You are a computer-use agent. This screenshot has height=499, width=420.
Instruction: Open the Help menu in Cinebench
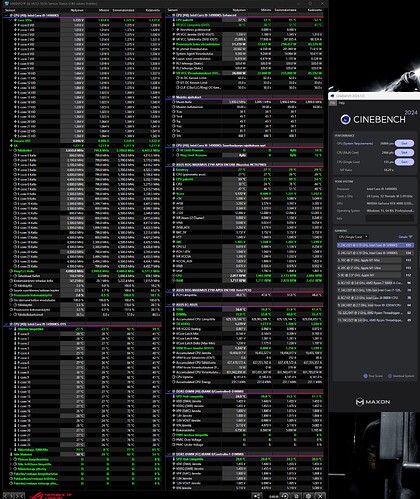click(342, 103)
